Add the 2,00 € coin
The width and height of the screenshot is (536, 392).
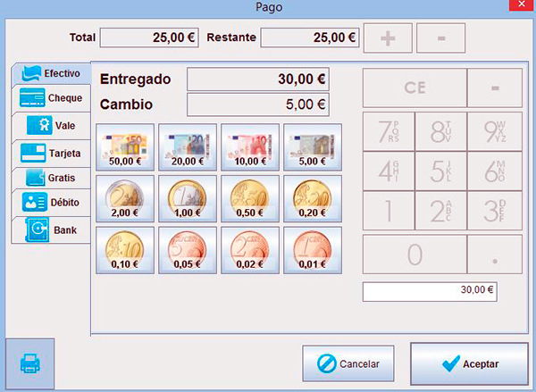[125, 198]
